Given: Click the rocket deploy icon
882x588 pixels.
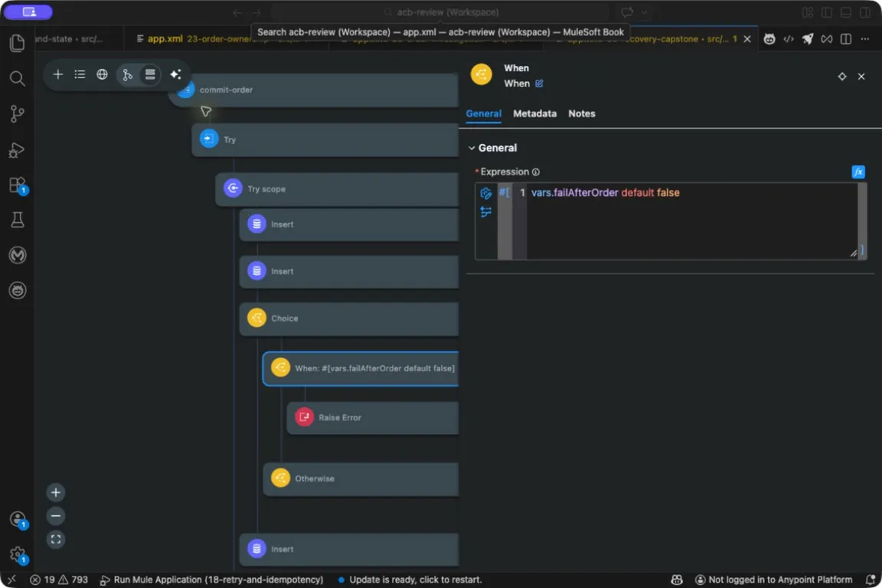Looking at the screenshot, I should click(807, 39).
